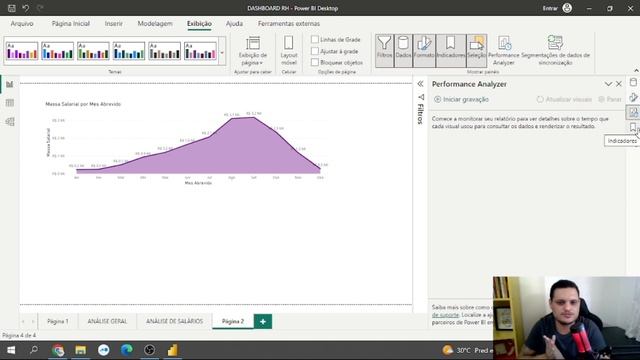Expand the Filtros pane with double chevron
640x360 pixels.
[x=420, y=84]
